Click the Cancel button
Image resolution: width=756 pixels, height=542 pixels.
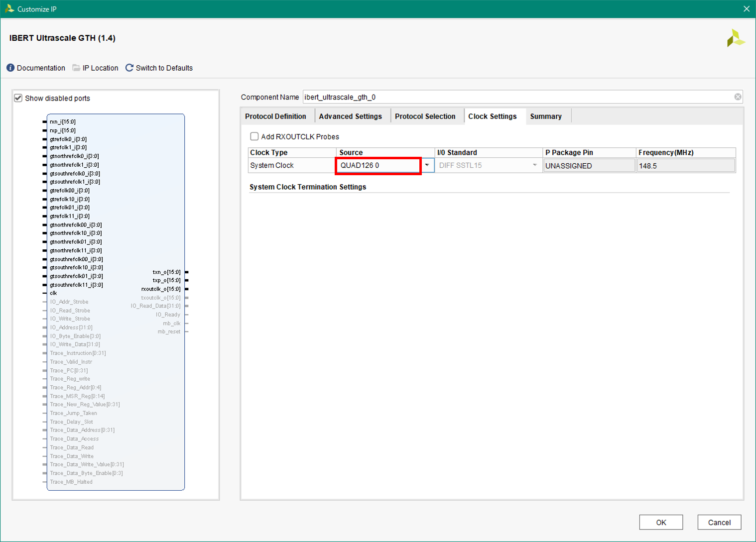[719, 522]
